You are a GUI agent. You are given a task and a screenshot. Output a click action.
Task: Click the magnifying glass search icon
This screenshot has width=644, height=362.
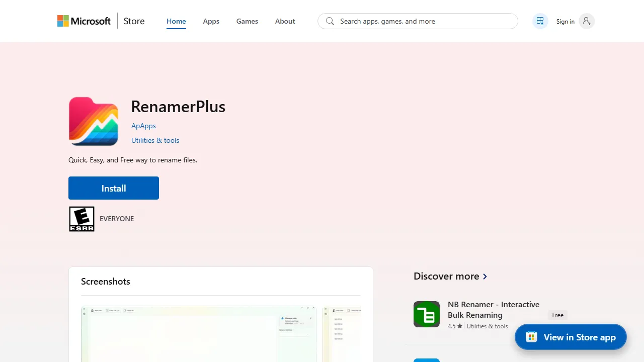pos(330,21)
